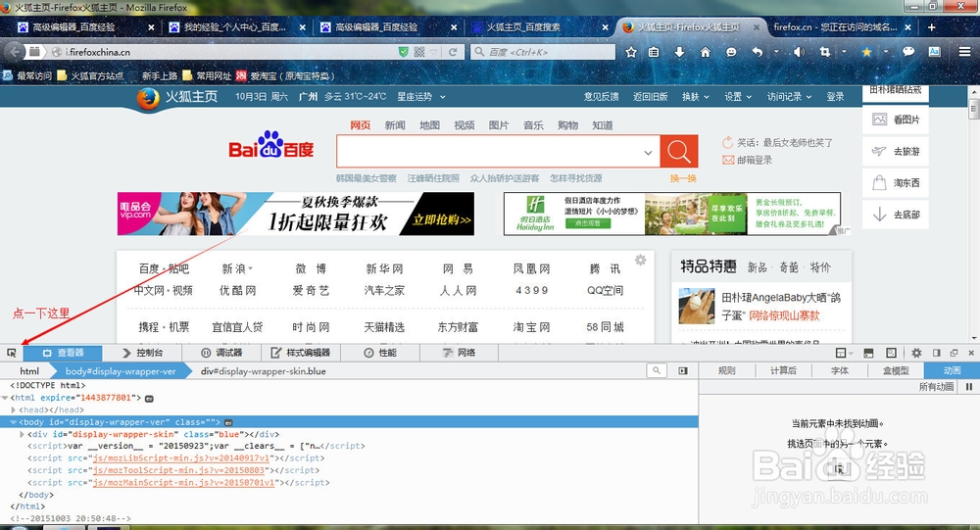Switch to the 调试器 devtools tab
This screenshot has height=530, width=980.
point(221,353)
